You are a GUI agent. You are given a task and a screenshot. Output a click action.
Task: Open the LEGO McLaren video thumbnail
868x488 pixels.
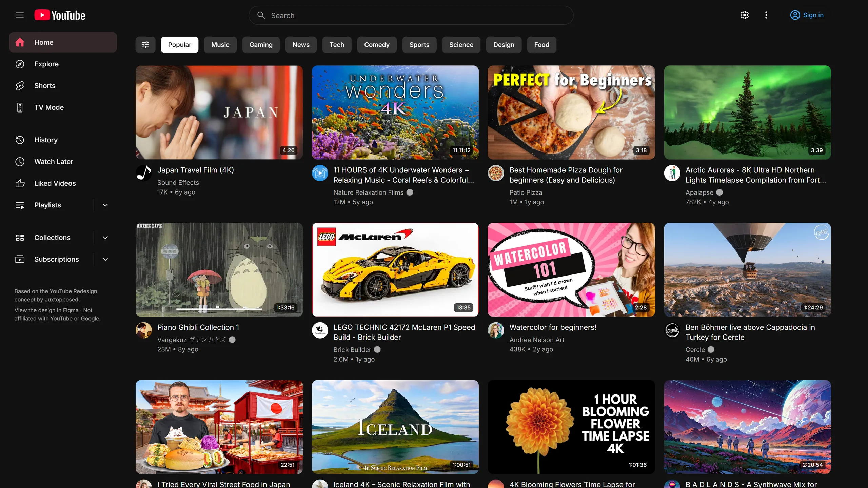tap(395, 270)
